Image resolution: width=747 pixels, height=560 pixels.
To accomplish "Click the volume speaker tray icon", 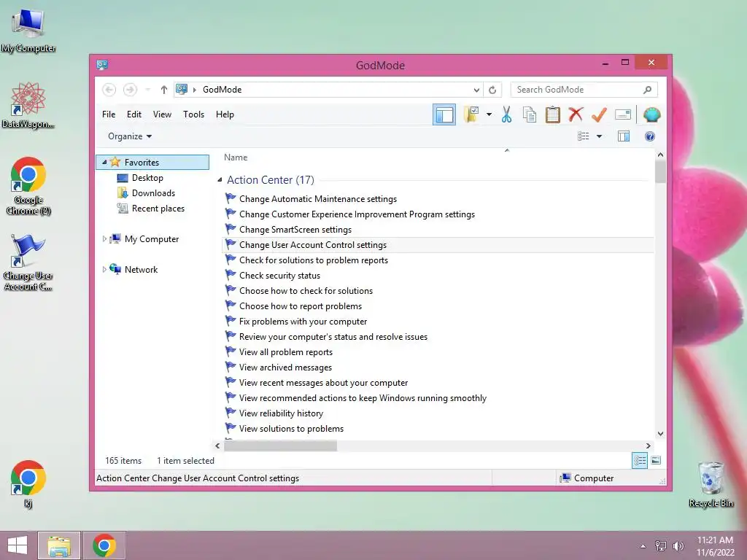I will point(678,546).
